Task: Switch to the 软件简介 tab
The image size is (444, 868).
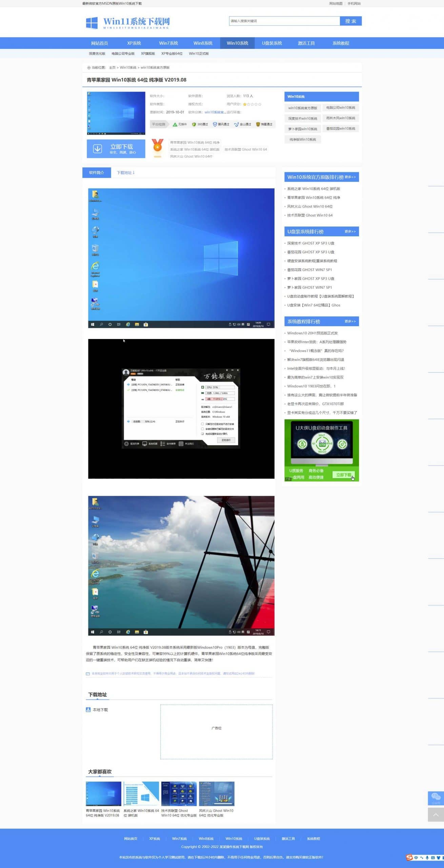Action: click(97, 173)
